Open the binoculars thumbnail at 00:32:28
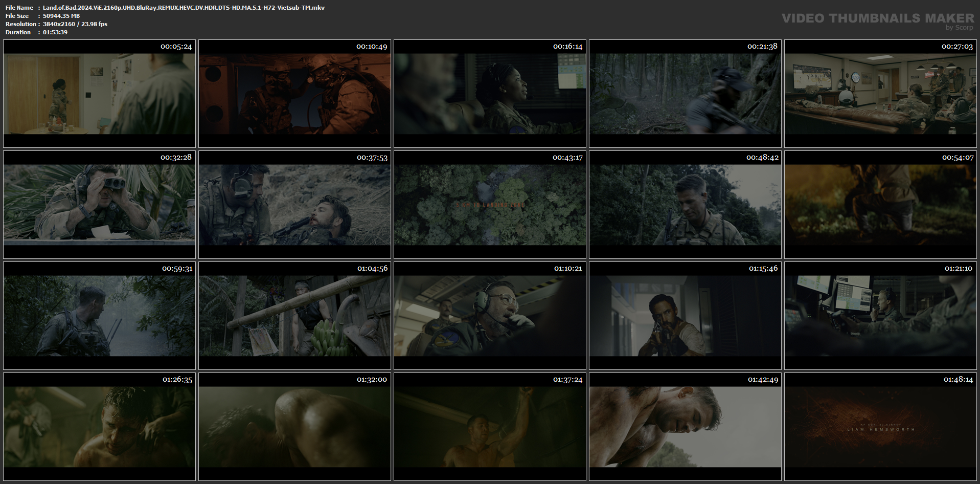980x484 pixels. 99,205
